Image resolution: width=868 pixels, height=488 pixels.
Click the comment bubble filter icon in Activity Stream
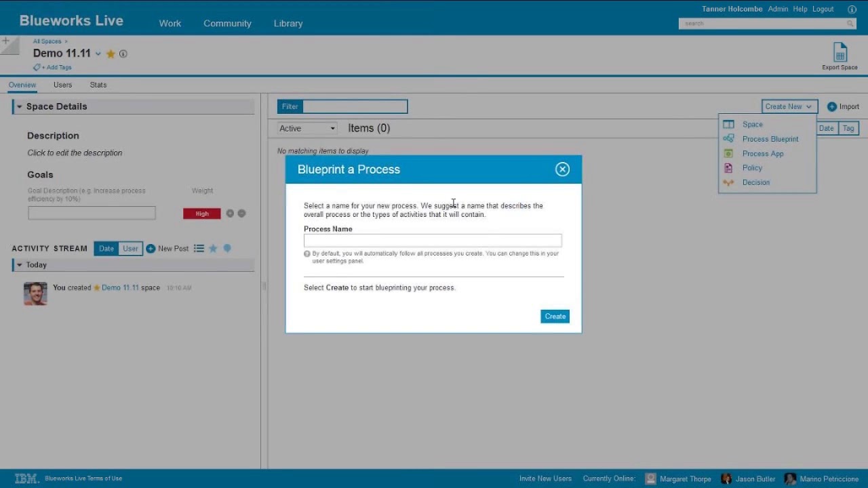227,249
